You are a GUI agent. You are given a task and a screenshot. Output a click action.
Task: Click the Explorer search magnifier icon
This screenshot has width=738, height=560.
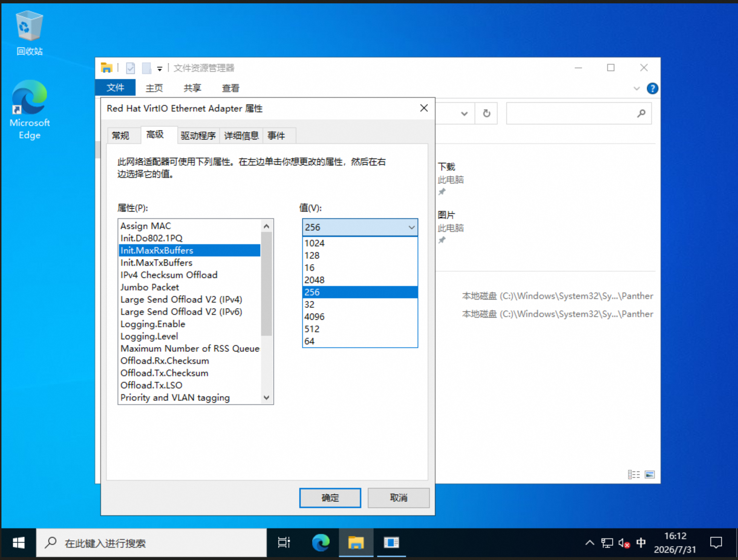point(641,113)
